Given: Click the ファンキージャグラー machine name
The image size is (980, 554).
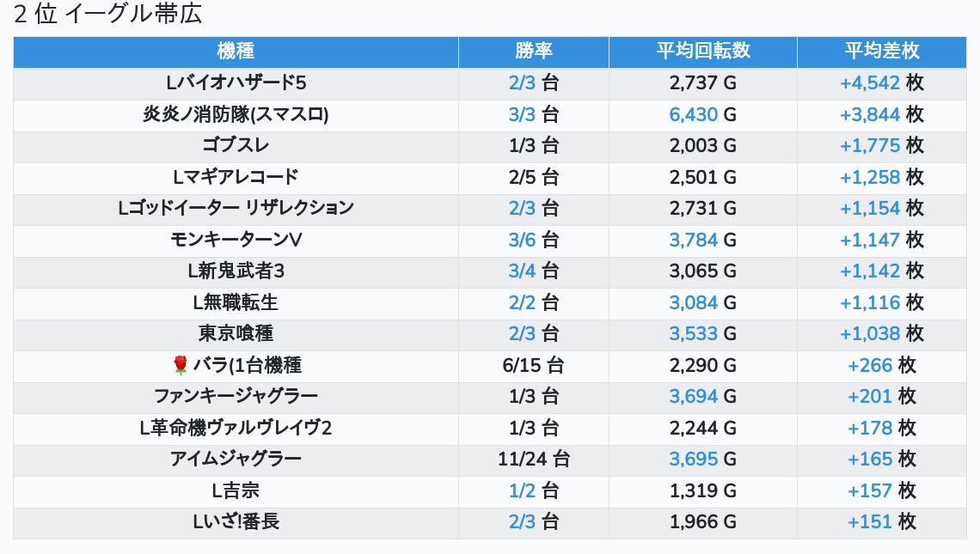Looking at the screenshot, I should [x=236, y=396].
